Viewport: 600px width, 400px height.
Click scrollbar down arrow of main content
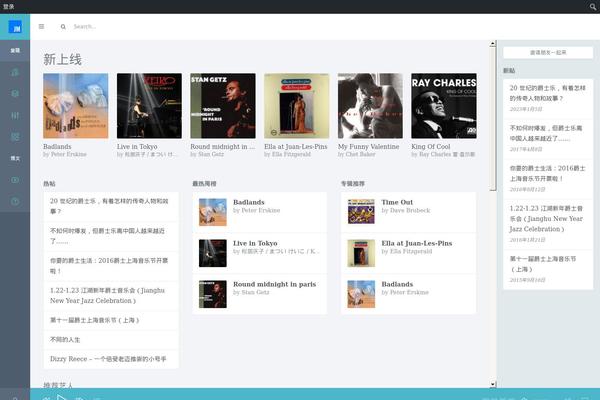(x=493, y=384)
